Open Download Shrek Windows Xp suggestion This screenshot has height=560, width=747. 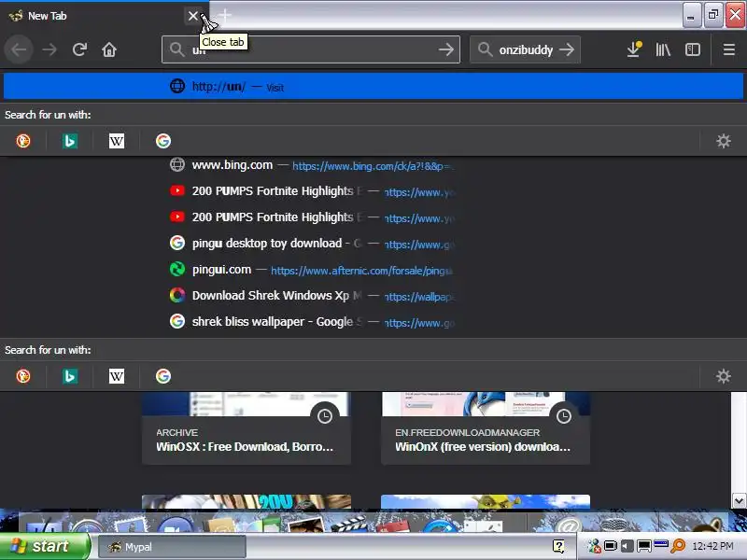pos(312,296)
